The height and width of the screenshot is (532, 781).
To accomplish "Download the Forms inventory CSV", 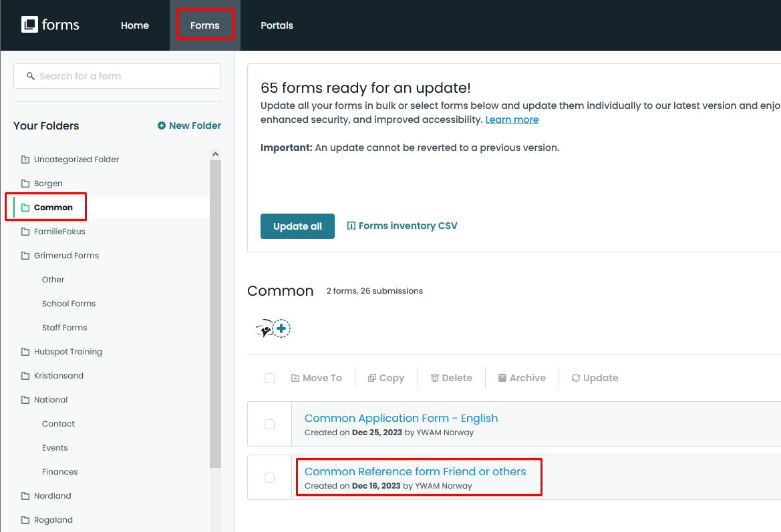I will click(x=402, y=226).
